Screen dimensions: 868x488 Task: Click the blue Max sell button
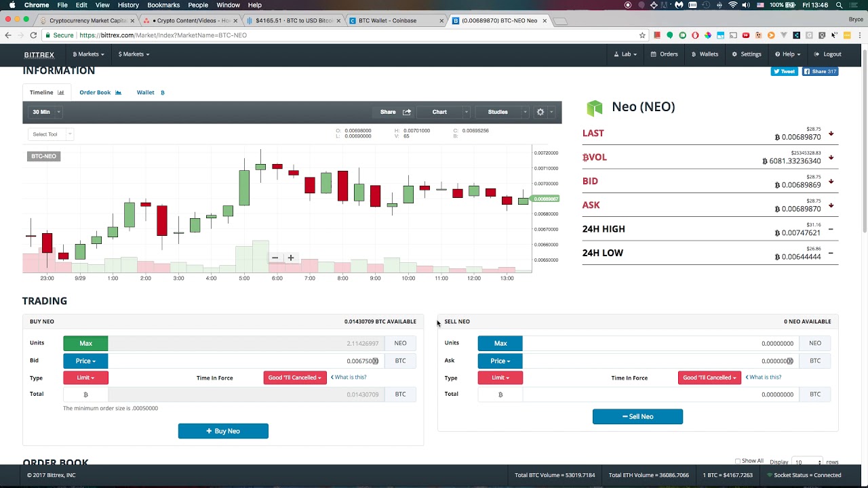pyautogui.click(x=500, y=343)
